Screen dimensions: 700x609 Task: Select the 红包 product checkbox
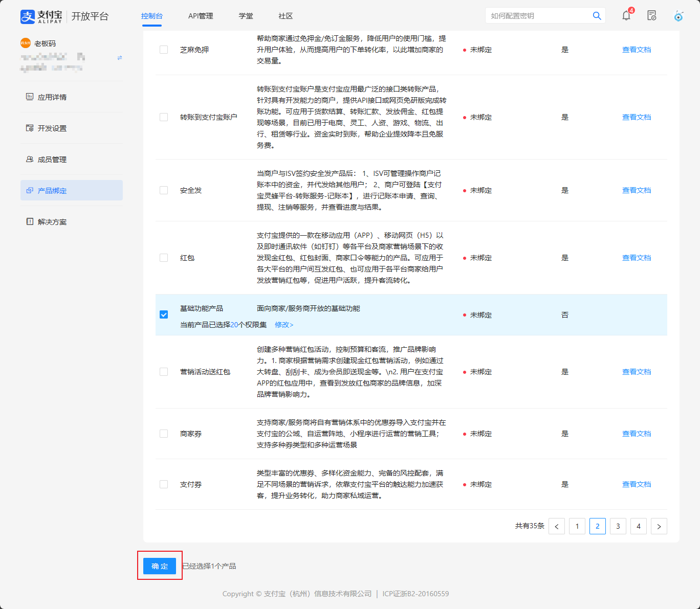coord(164,258)
